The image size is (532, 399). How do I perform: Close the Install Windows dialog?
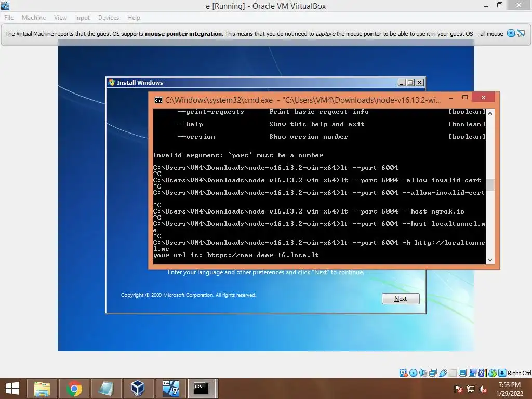pyautogui.click(x=420, y=83)
